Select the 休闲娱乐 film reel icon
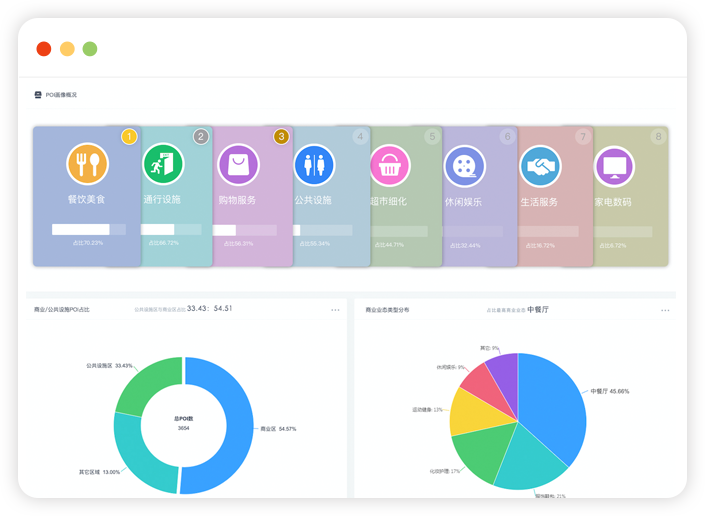The width and height of the screenshot is (705, 516). (x=464, y=166)
